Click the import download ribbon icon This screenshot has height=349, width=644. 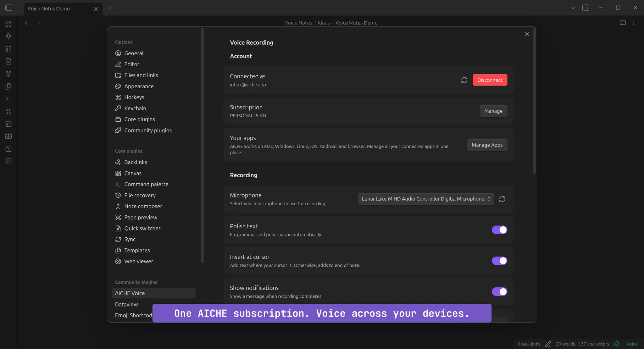point(8,136)
